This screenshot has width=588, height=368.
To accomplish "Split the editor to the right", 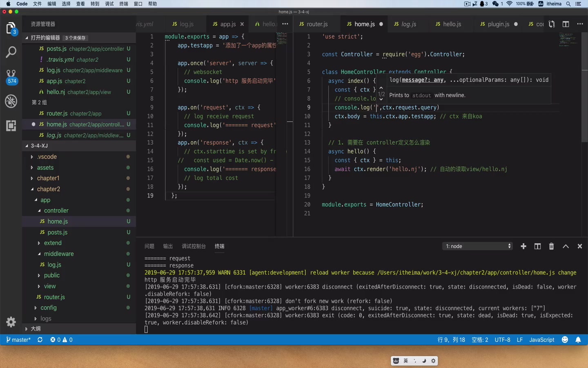I will click(566, 24).
